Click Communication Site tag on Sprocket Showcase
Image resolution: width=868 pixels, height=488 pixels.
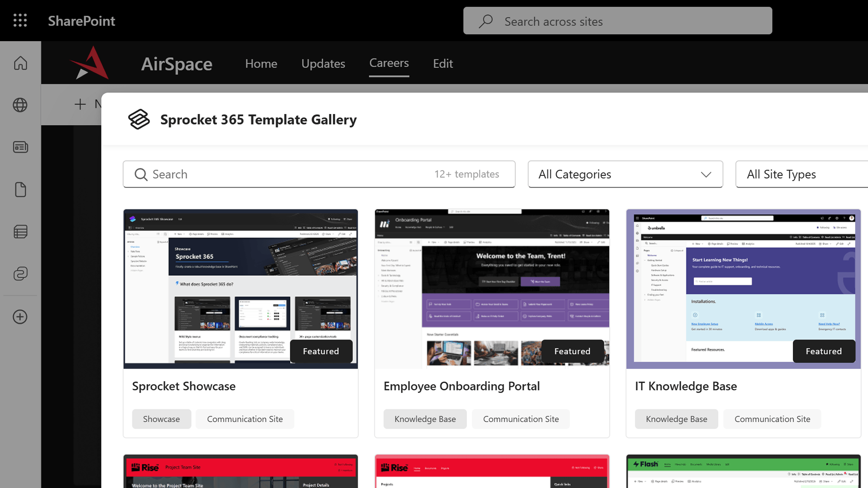pos(245,419)
